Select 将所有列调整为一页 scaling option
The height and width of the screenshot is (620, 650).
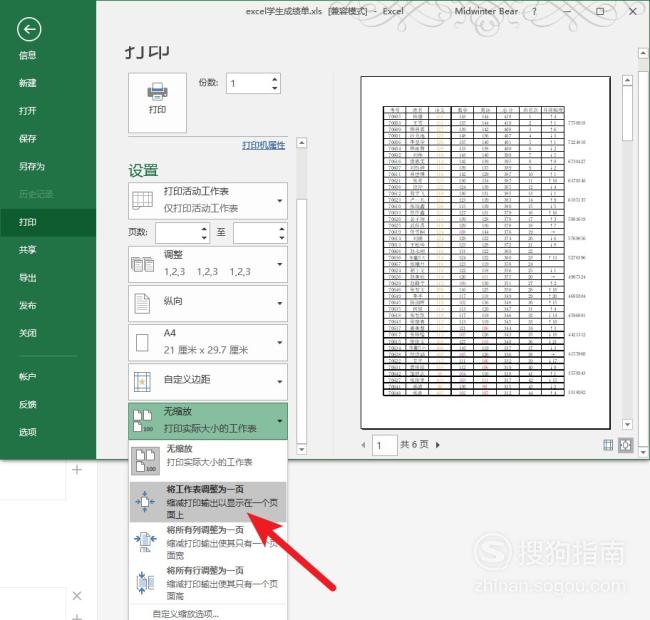point(208,542)
